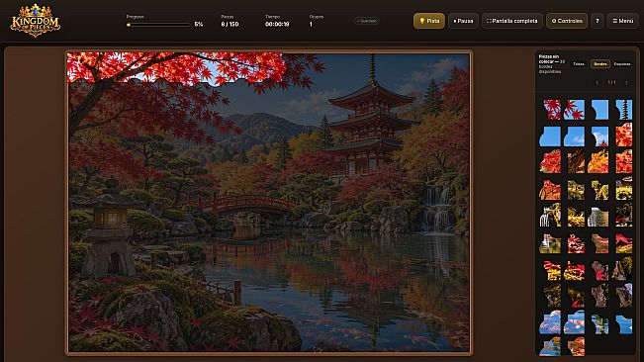Click the Tiempo timer 00:00:19
The width and height of the screenshot is (644, 362).
pyautogui.click(x=277, y=24)
